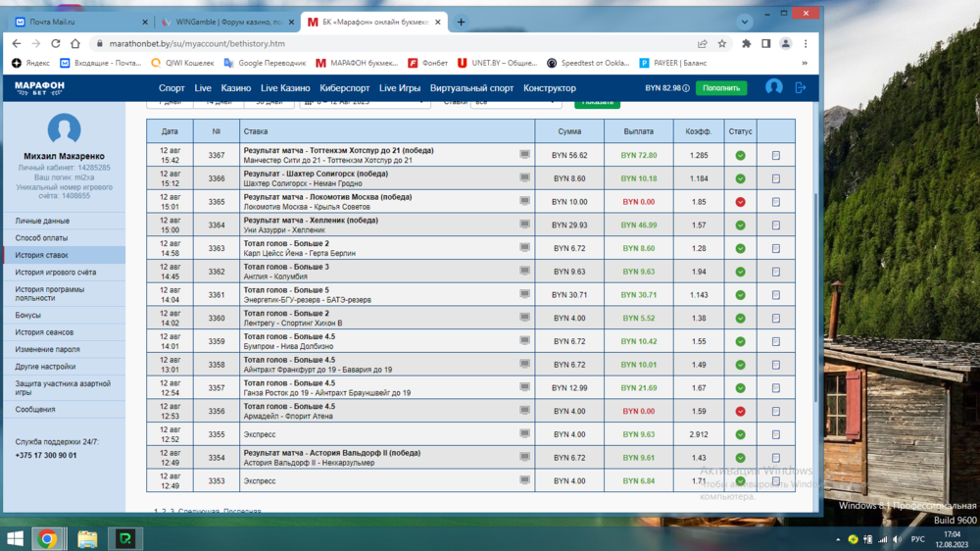This screenshot has width=980, height=551.
Task: Show hidden system tray icons
Action: pyautogui.click(x=839, y=539)
